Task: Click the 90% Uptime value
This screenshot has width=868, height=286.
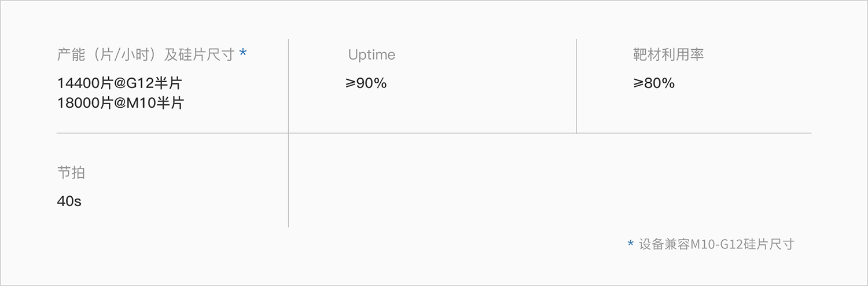Action: click(371, 83)
